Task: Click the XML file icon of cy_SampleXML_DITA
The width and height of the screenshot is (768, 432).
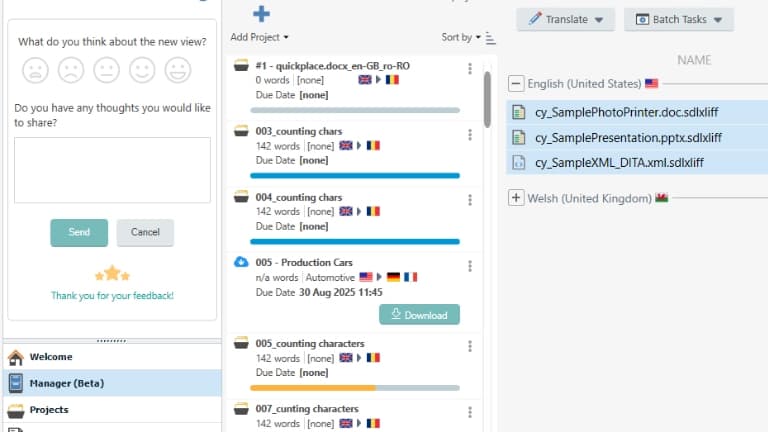Action: tap(519, 163)
